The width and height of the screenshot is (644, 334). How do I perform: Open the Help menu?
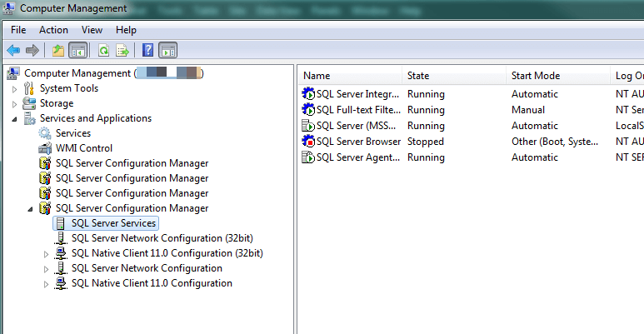point(126,30)
